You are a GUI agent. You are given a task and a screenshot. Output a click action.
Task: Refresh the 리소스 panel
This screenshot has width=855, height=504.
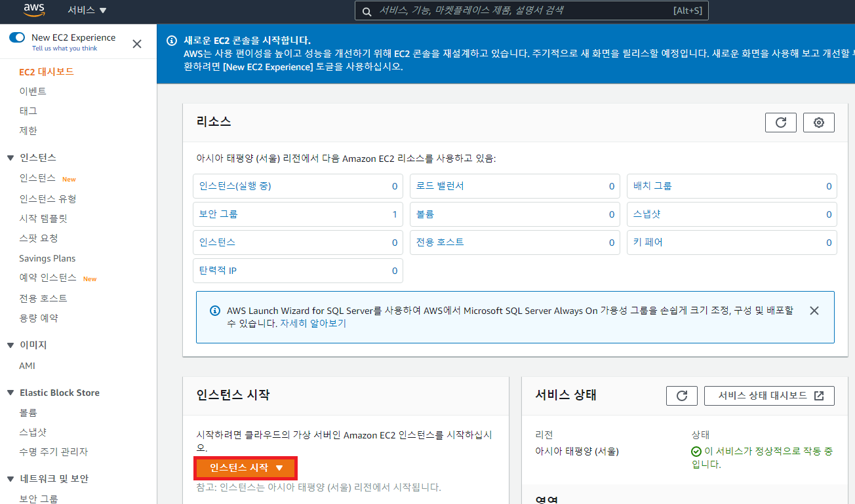pos(781,123)
